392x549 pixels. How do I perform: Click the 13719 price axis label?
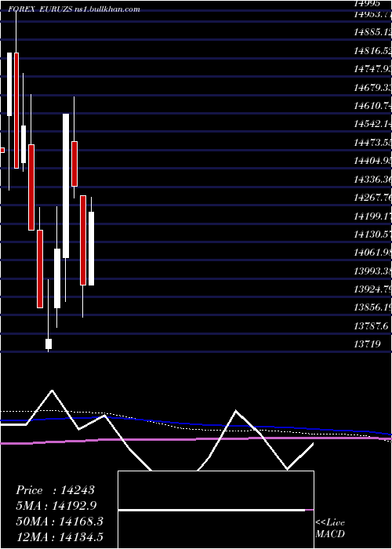coord(367,345)
